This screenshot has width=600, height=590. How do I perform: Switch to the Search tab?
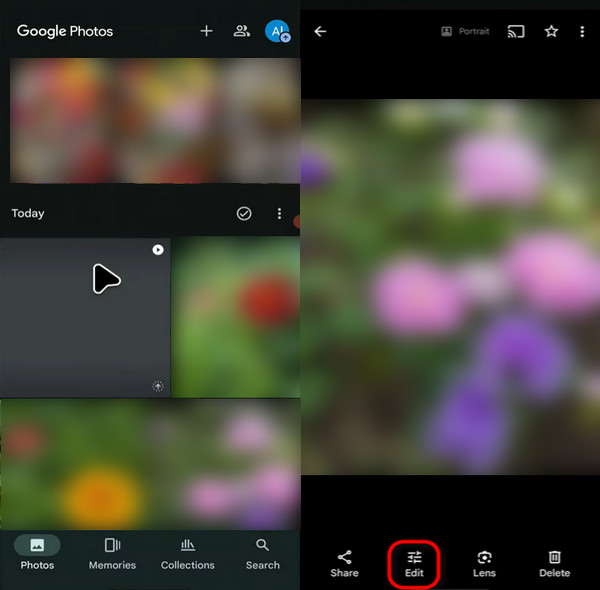coord(262,553)
